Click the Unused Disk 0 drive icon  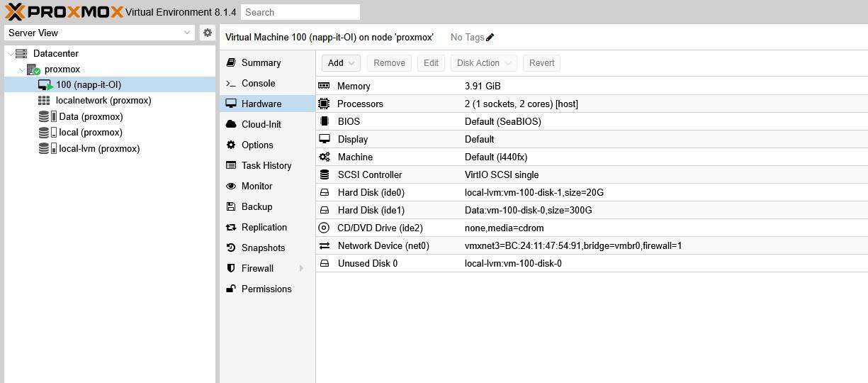pyautogui.click(x=325, y=263)
